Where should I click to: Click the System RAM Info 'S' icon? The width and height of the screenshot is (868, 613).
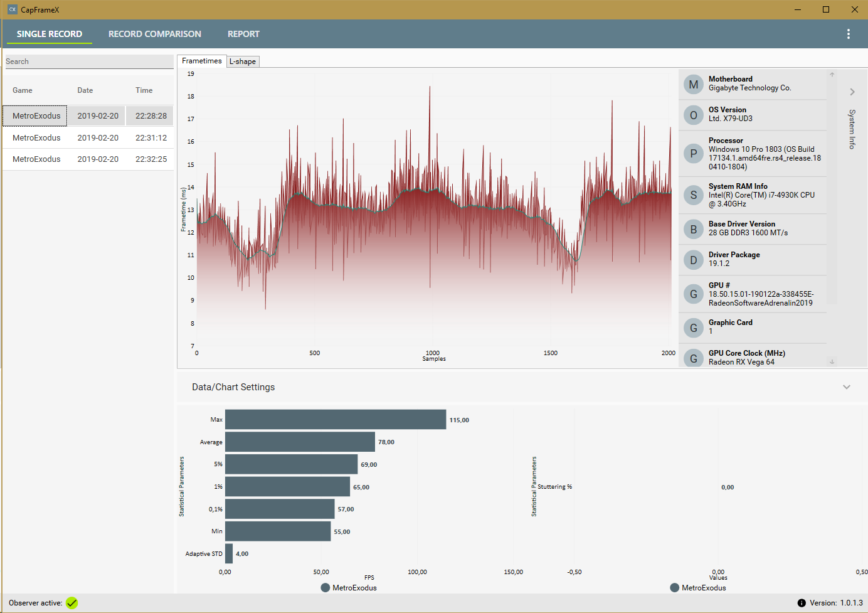tap(694, 195)
